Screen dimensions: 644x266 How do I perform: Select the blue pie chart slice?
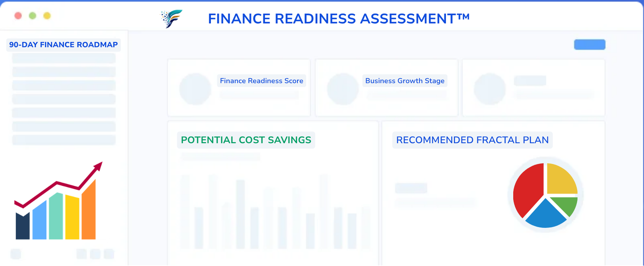[x=546, y=215]
